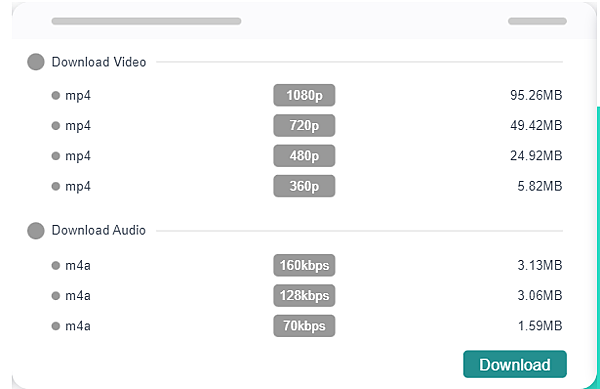Viewport: 600px width, 389px height.
Task: Select the m4a 128kbps radio option
Action: (x=56, y=295)
